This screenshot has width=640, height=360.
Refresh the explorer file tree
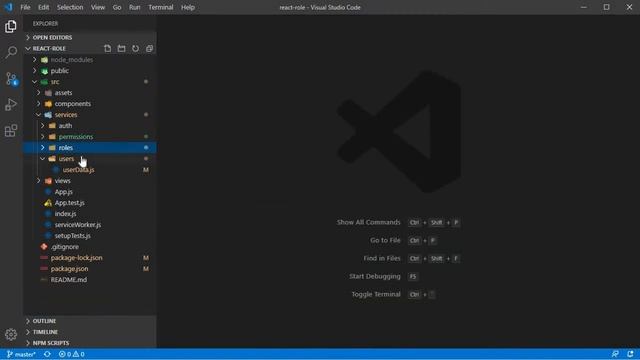pos(136,49)
